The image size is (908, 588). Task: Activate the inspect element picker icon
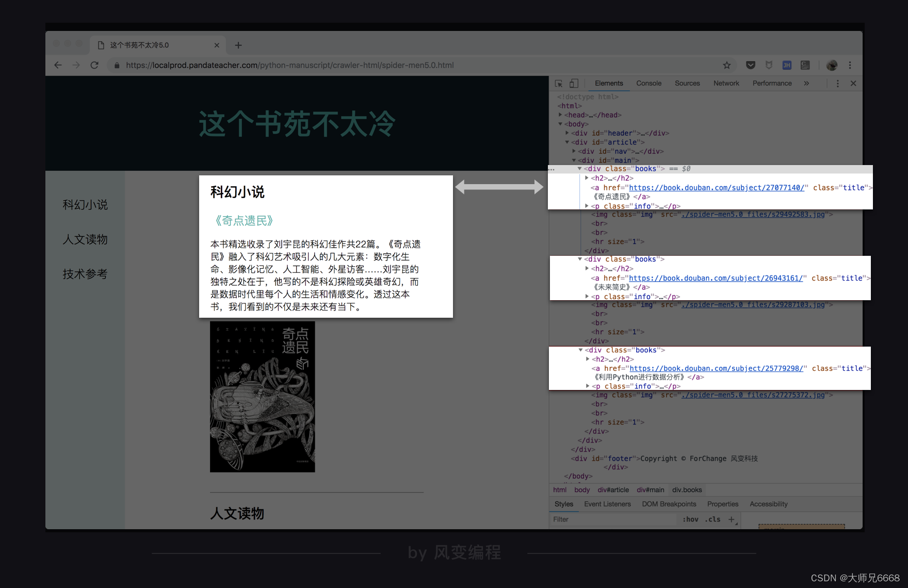coord(559,83)
